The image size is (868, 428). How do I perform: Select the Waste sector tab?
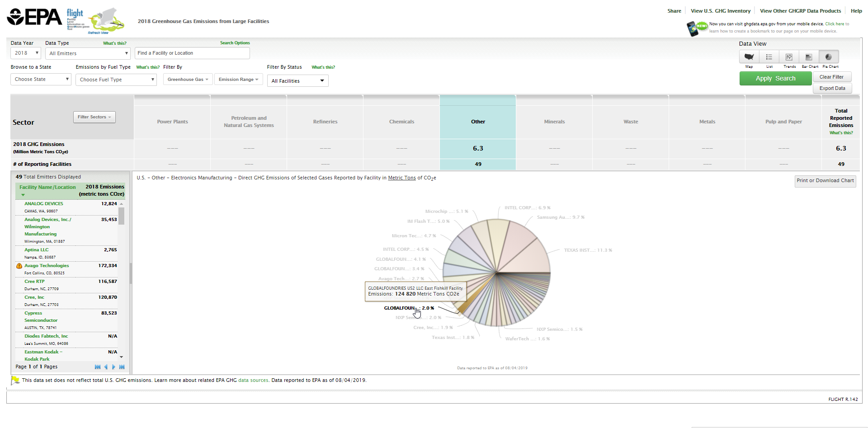pos(631,122)
